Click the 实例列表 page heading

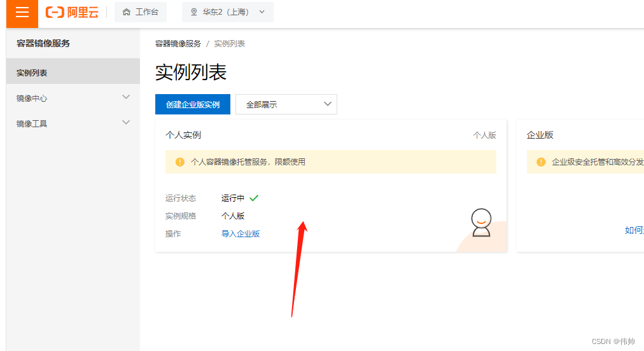tap(191, 72)
